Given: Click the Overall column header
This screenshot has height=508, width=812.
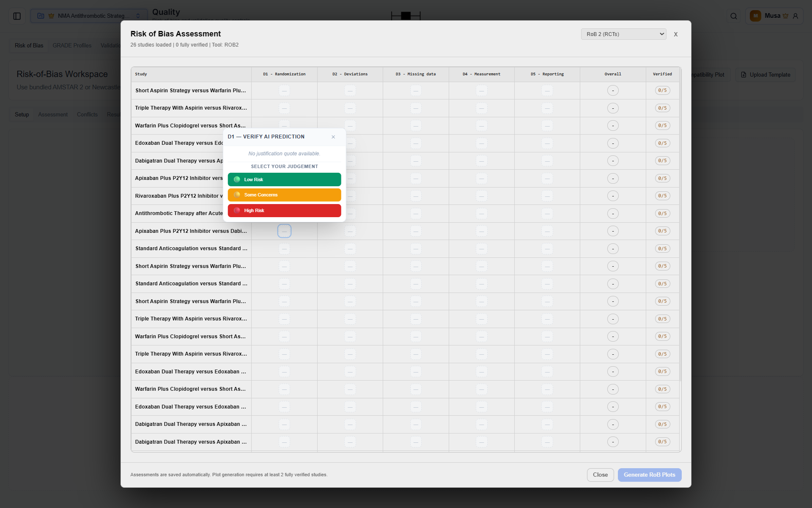Looking at the screenshot, I should [613, 74].
